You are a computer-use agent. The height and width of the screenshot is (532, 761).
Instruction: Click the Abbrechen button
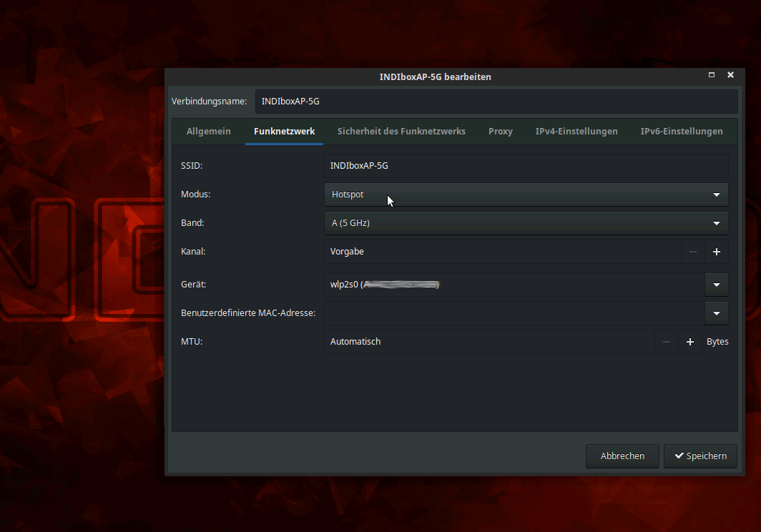(622, 456)
